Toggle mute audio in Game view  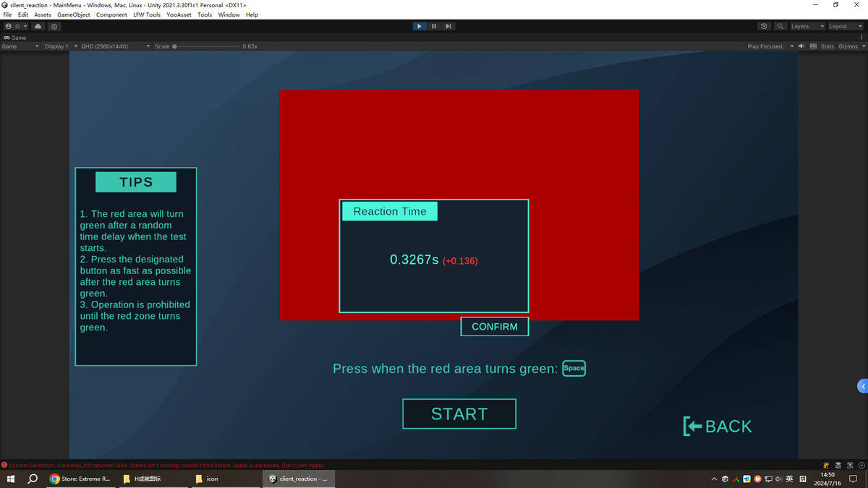tap(801, 46)
